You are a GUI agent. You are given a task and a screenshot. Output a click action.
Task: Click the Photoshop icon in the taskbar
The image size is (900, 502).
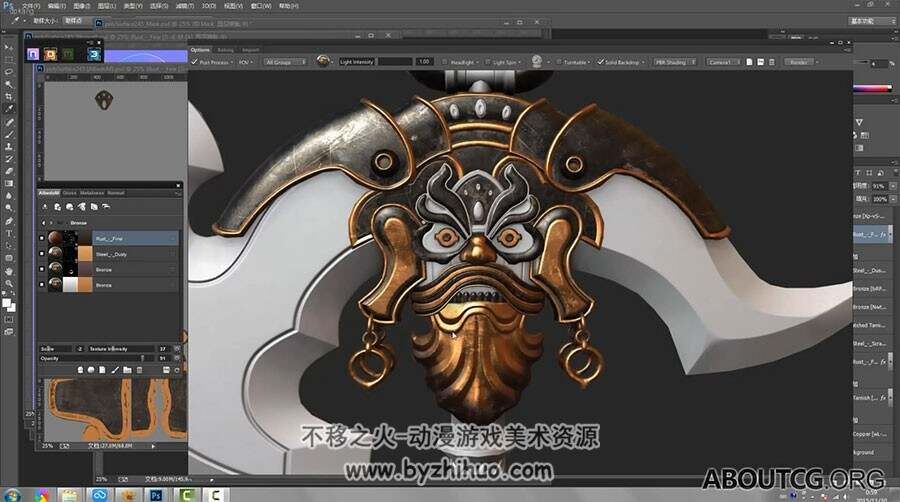point(156,495)
